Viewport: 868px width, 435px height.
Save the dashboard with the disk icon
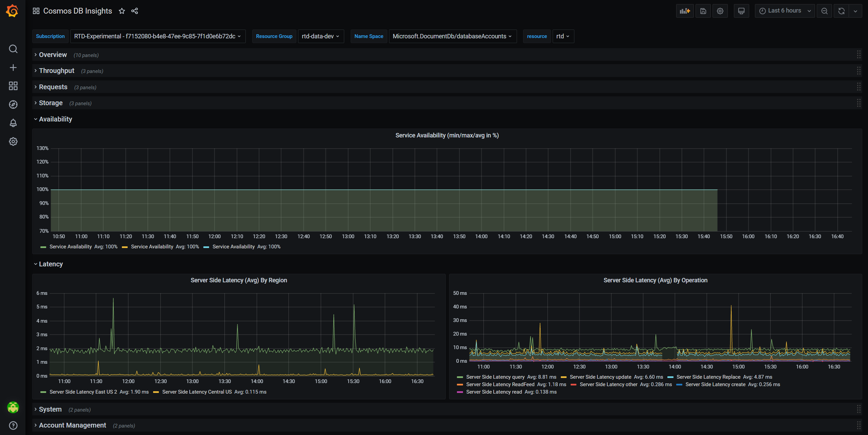click(x=703, y=11)
